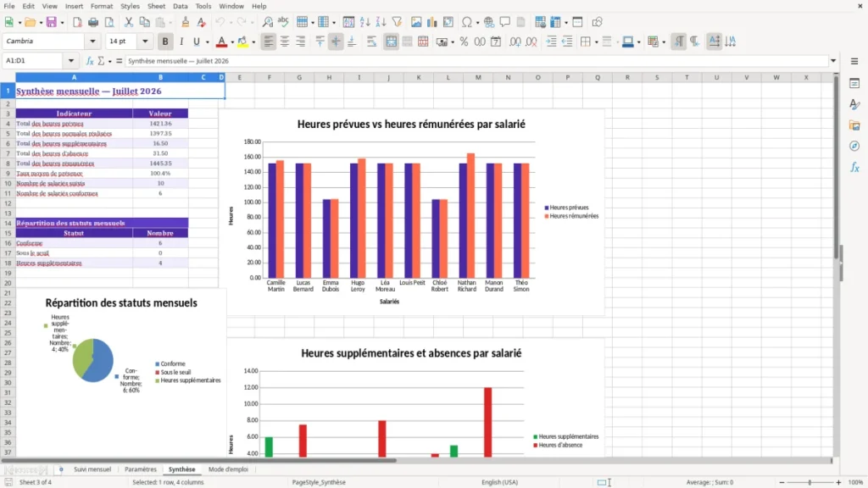Open the File menu
The height and width of the screenshot is (488, 868).
click(x=9, y=6)
